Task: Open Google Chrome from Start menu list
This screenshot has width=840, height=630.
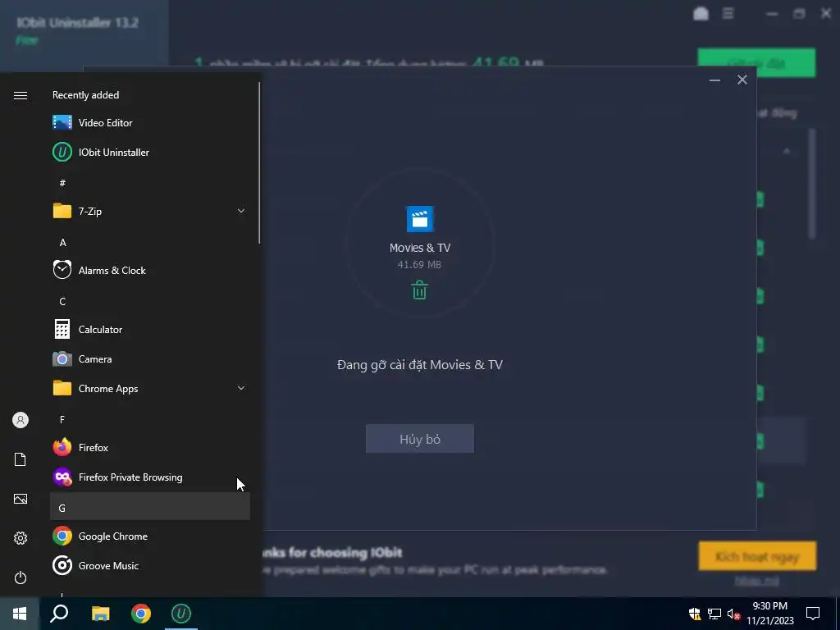Action: (x=150, y=536)
